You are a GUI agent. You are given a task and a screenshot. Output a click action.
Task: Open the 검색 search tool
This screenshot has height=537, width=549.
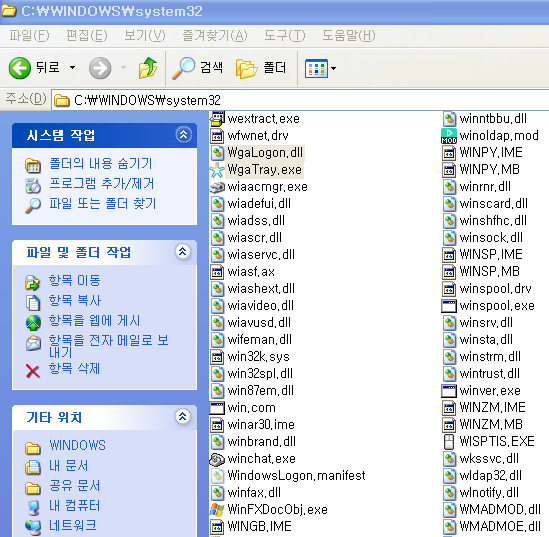point(197,68)
